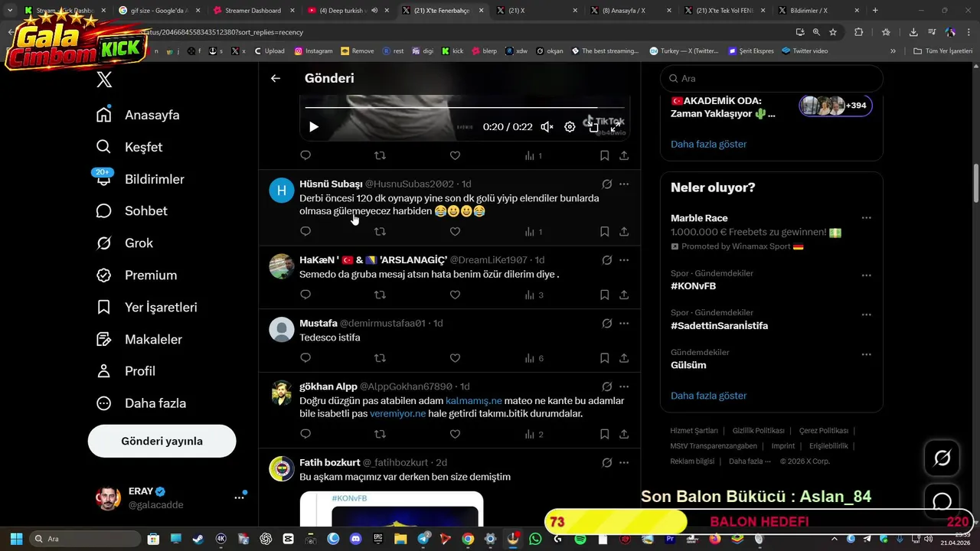
Task: Repost Mustafa's Tedesco istifa post
Action: click(380, 358)
